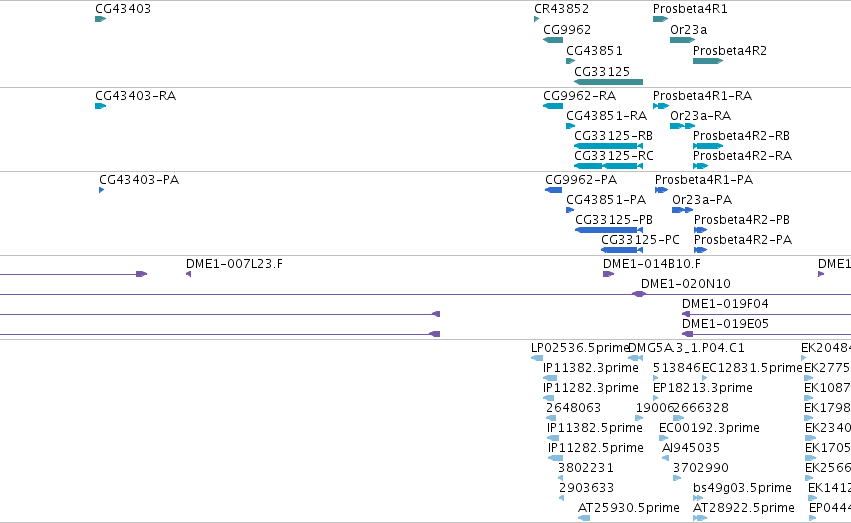Select the Prosbeta4R1 gene label
The height and width of the screenshot is (523, 851).
pos(690,9)
